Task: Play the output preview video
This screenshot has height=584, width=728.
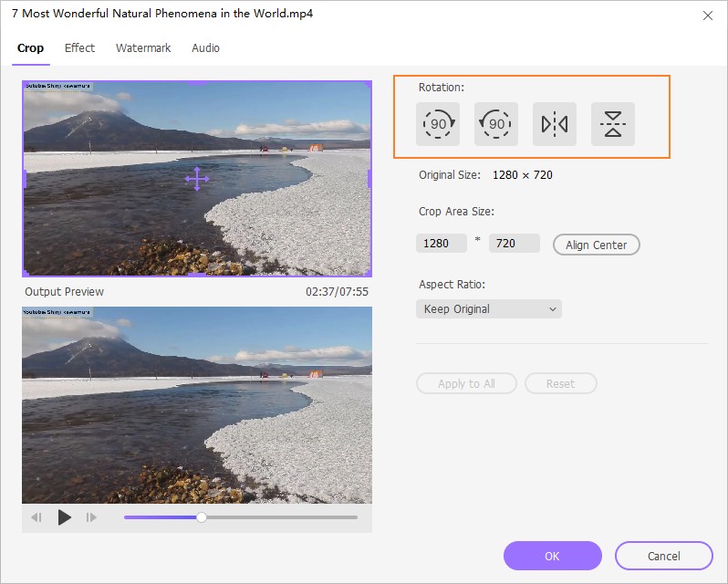Action: 64,517
